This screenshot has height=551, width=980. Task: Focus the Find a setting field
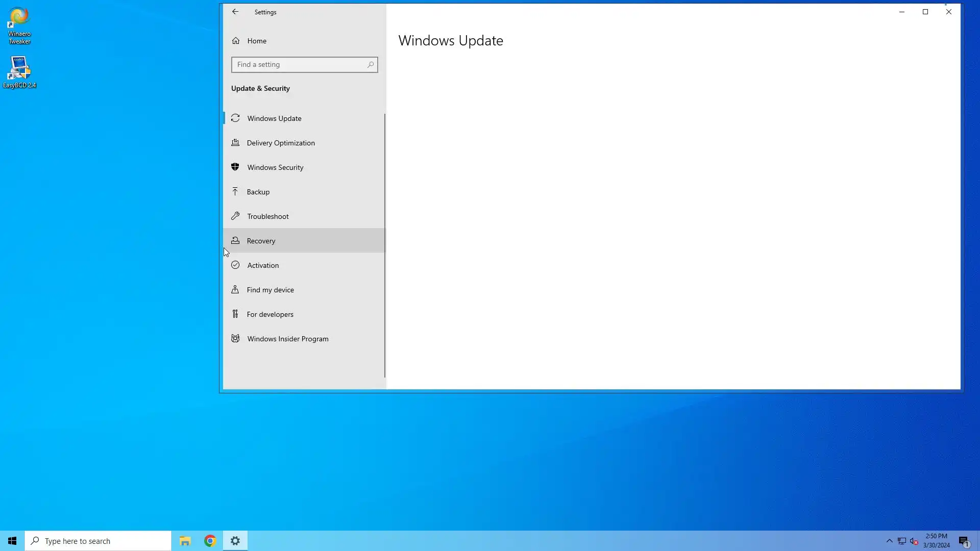[299, 65]
